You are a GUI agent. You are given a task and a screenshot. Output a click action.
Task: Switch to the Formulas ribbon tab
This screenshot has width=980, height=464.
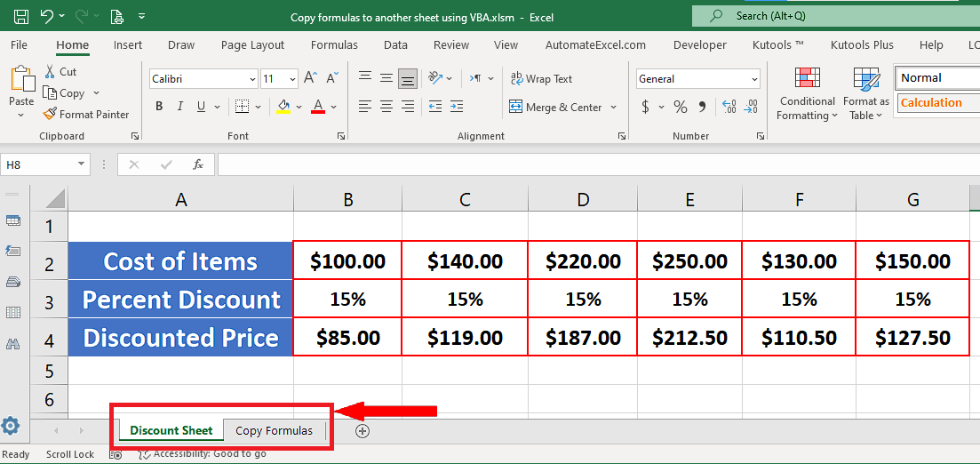tap(334, 45)
